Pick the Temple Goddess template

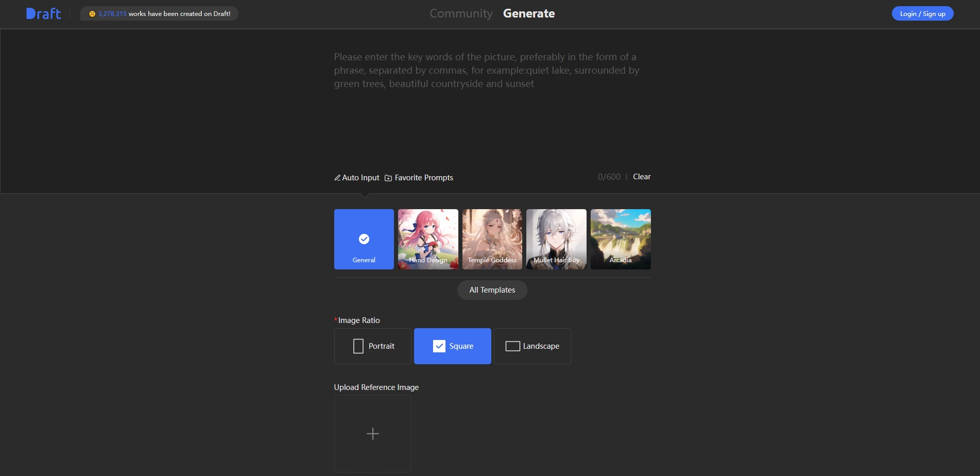pos(492,239)
